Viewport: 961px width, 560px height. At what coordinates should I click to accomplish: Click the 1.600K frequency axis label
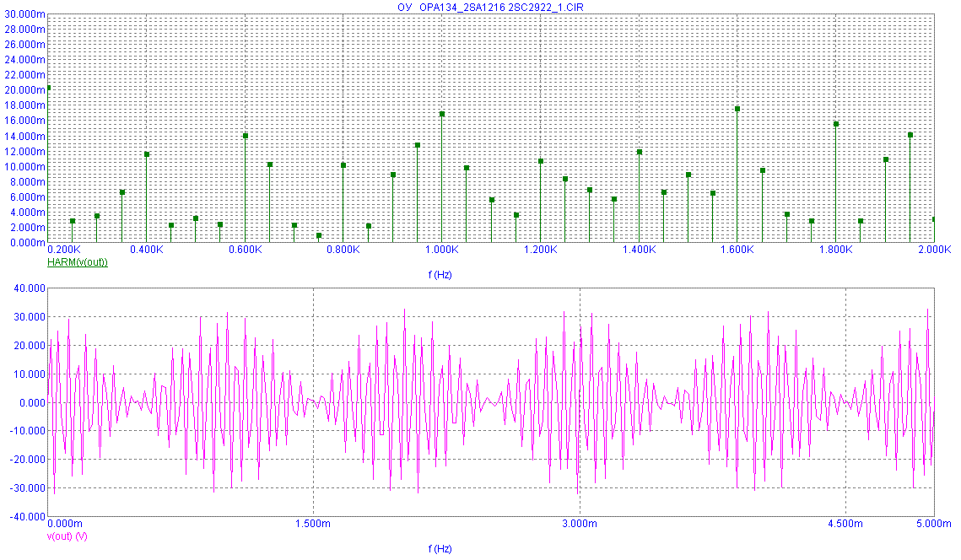[737, 250]
